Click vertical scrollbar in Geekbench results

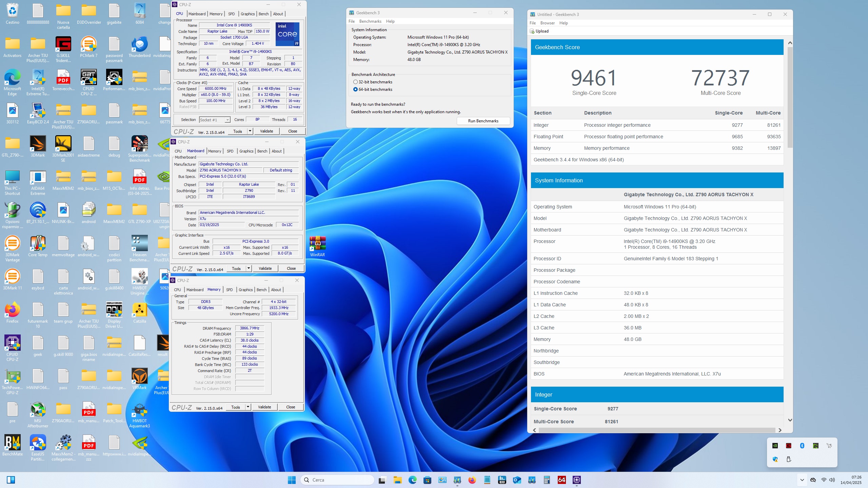coord(790,98)
